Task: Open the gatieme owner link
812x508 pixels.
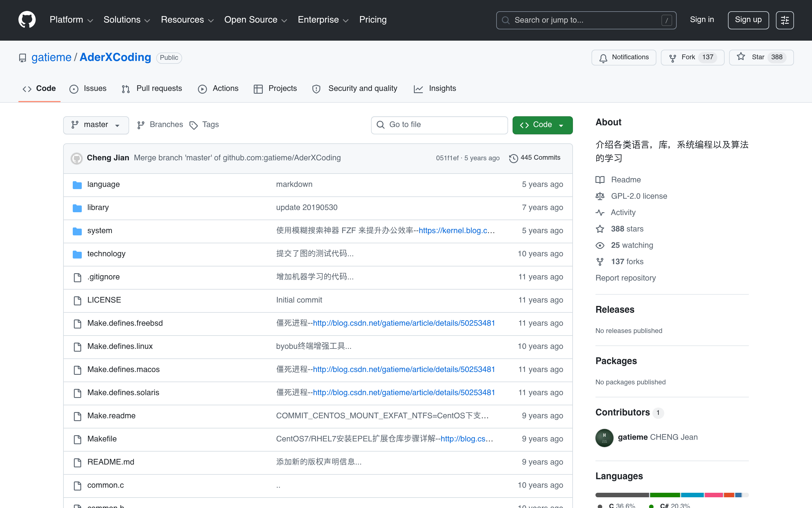Action: click(51, 58)
